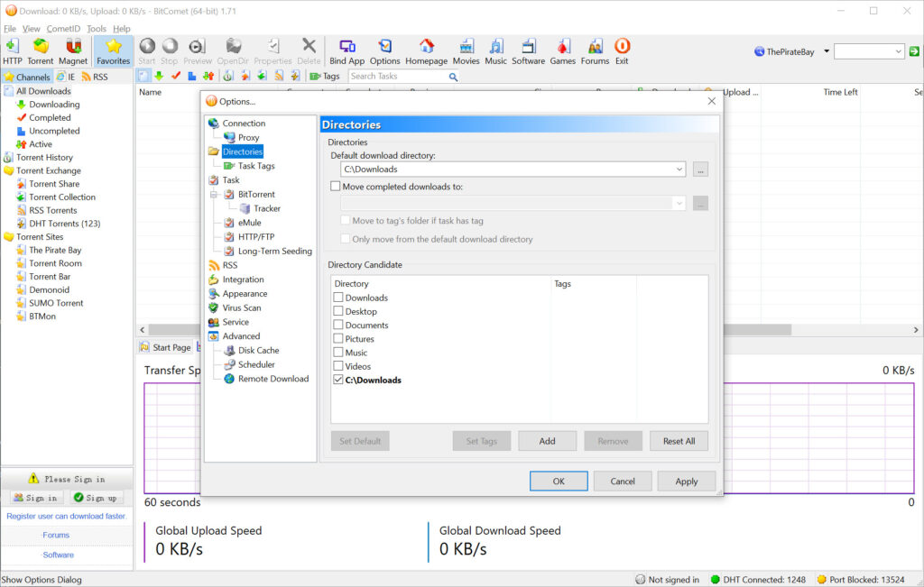Click the red Exit icon

coord(622,50)
